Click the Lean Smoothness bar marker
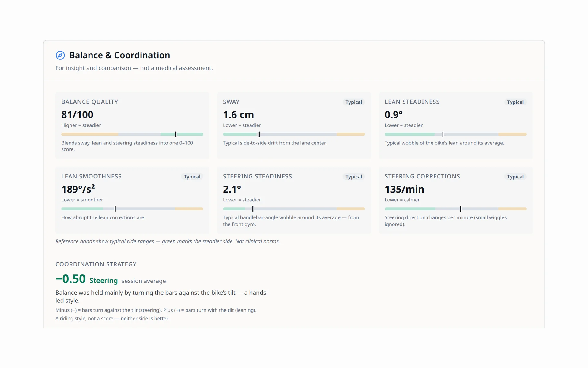The image size is (588, 368). 115,209
